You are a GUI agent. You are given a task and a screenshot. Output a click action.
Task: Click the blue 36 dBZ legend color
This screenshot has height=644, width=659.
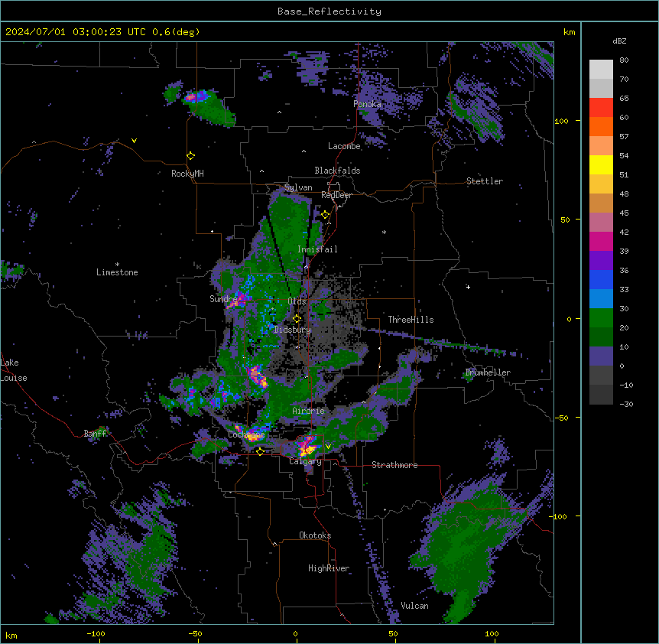pos(601,279)
